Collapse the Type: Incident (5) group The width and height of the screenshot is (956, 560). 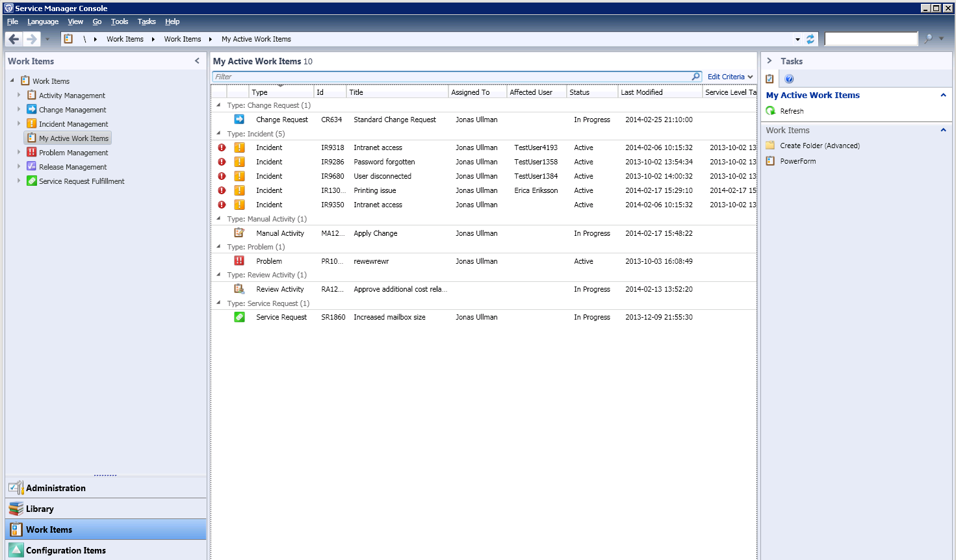[x=218, y=133]
